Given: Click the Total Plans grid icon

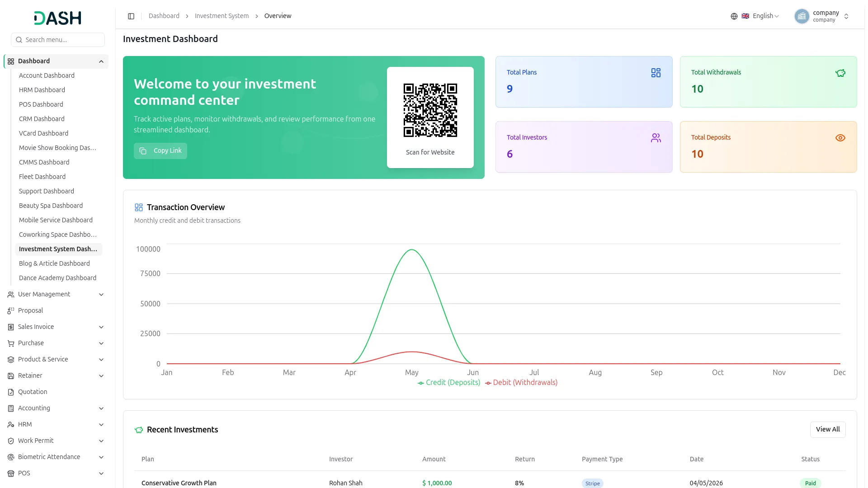Looking at the screenshot, I should [656, 73].
